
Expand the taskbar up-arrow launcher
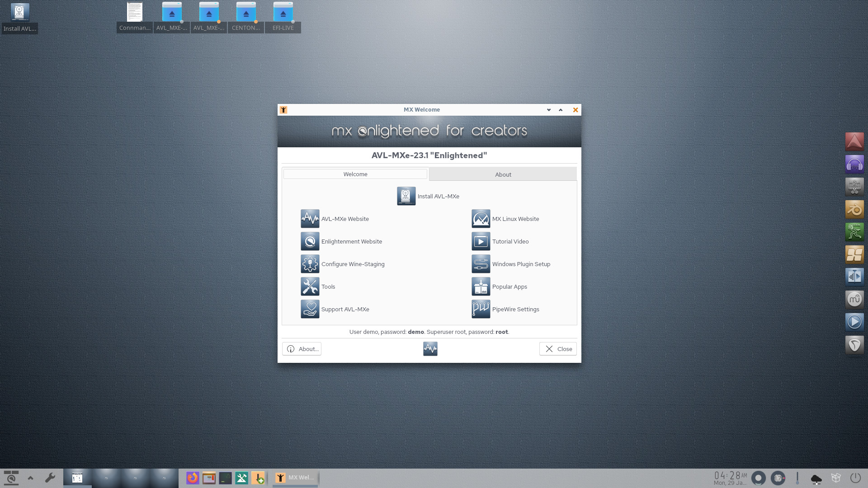coord(30,478)
